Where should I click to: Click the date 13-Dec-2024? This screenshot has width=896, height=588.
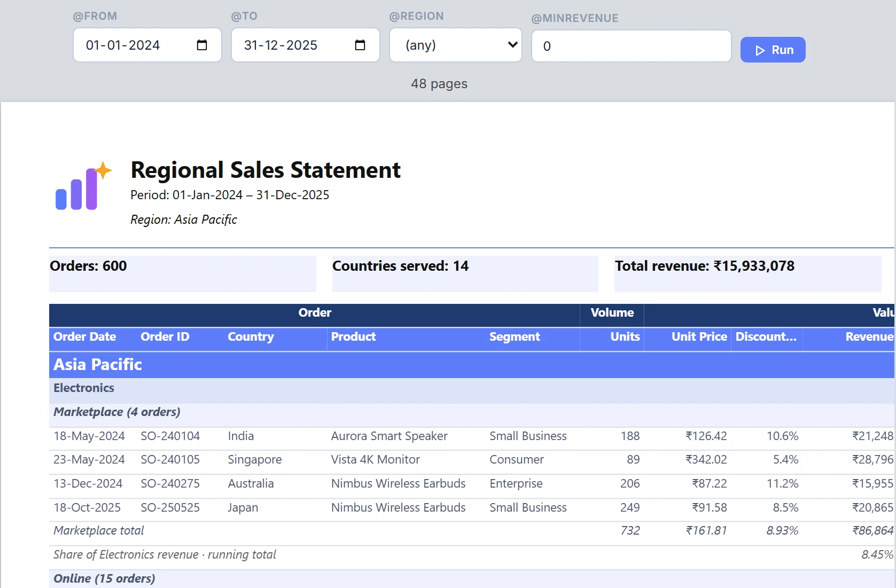[x=88, y=484]
